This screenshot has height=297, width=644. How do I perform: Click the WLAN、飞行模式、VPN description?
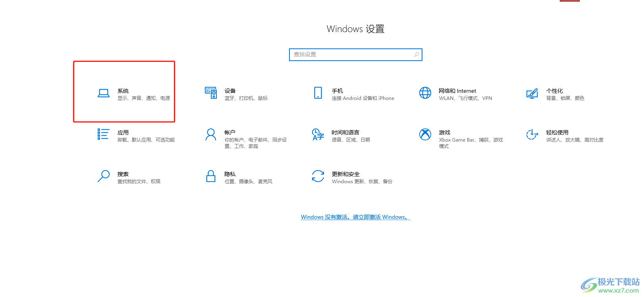click(465, 98)
